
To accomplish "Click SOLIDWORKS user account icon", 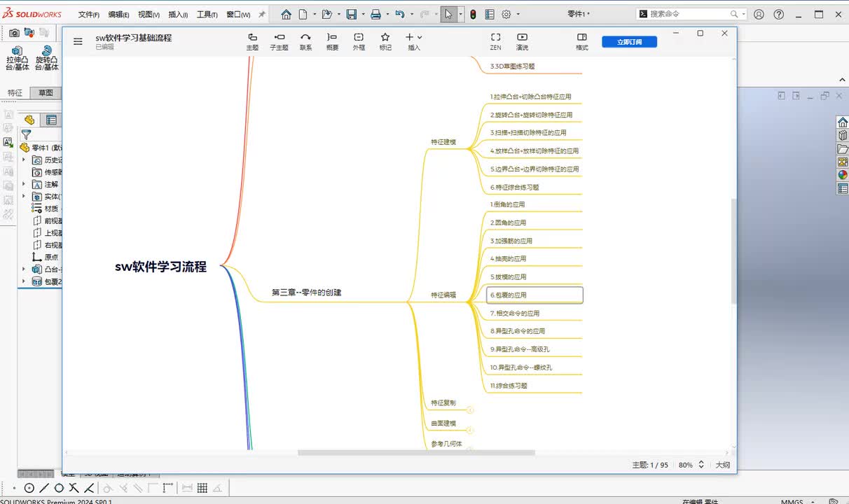I will (759, 14).
